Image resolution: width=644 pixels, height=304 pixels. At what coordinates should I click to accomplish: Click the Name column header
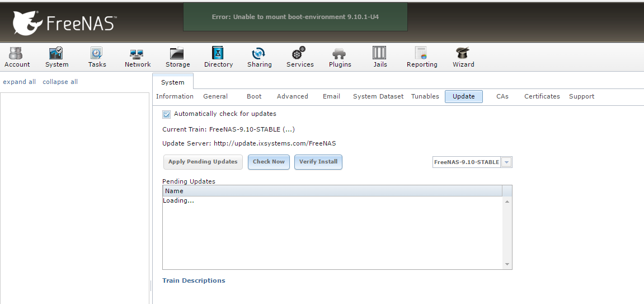point(332,191)
